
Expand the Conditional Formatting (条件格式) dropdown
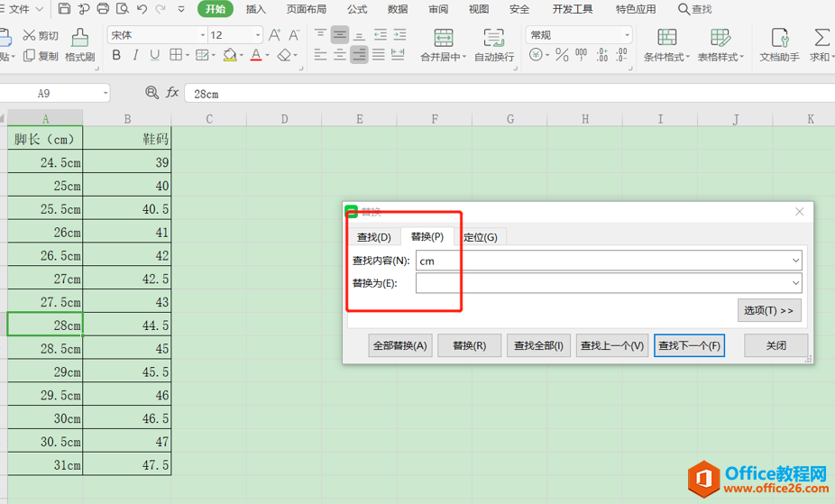[x=687, y=57]
